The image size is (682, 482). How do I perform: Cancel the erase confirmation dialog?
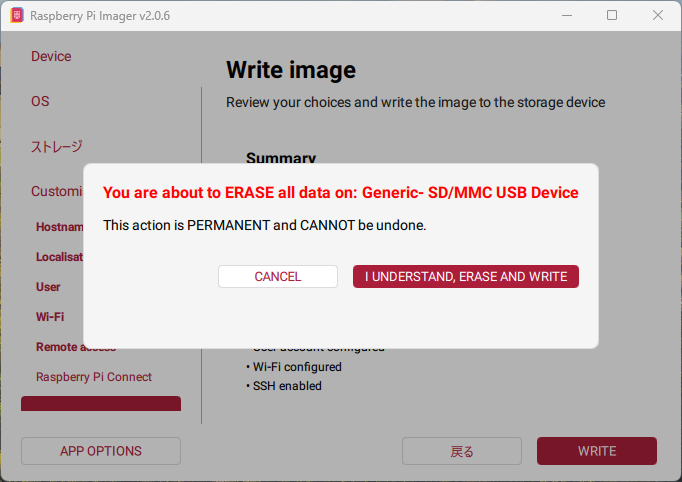277,277
